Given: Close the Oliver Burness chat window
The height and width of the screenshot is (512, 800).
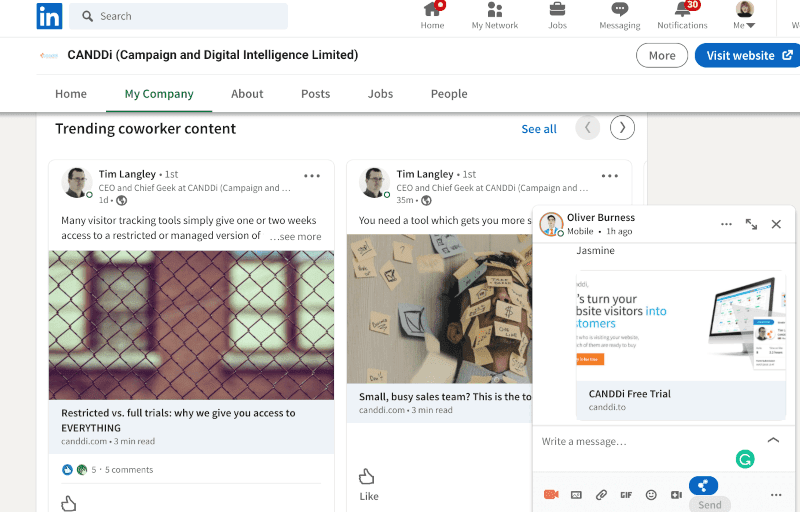Looking at the screenshot, I should coord(776,224).
